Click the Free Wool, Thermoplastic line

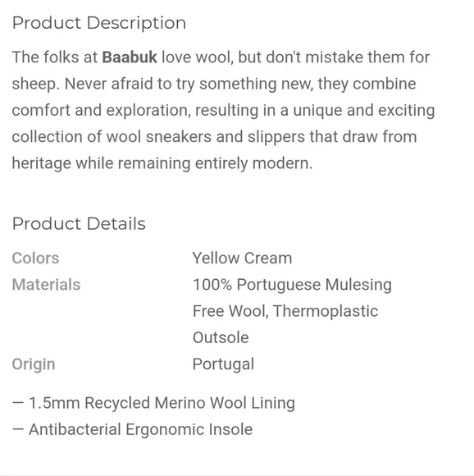pyautogui.click(x=285, y=311)
